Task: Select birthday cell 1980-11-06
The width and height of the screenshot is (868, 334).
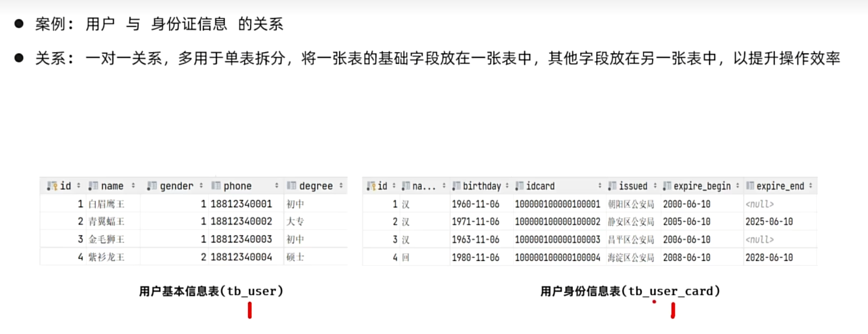Action: point(476,257)
